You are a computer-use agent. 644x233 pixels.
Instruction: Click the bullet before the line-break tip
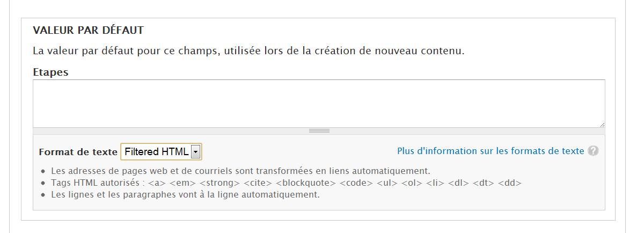click(x=43, y=195)
